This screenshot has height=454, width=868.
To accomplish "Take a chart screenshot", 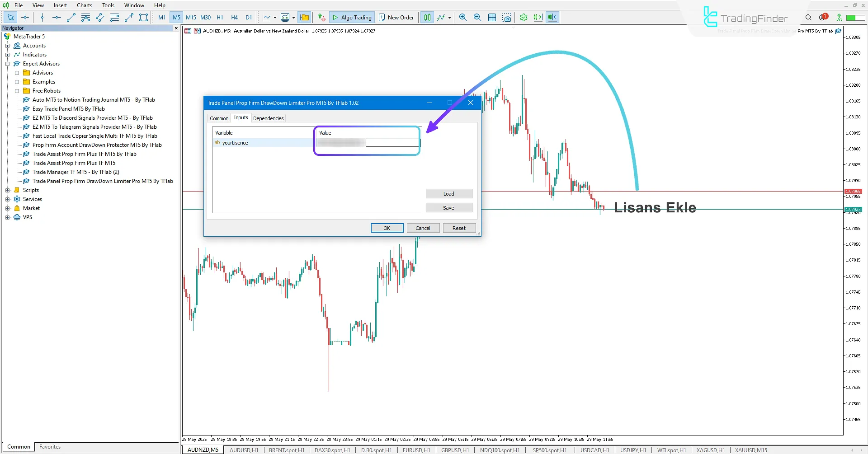I will click(x=507, y=17).
